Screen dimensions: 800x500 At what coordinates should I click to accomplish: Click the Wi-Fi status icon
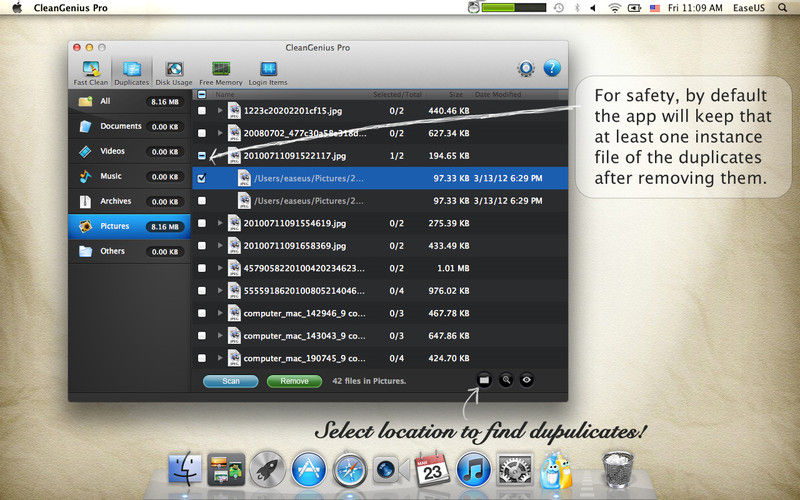click(x=615, y=8)
